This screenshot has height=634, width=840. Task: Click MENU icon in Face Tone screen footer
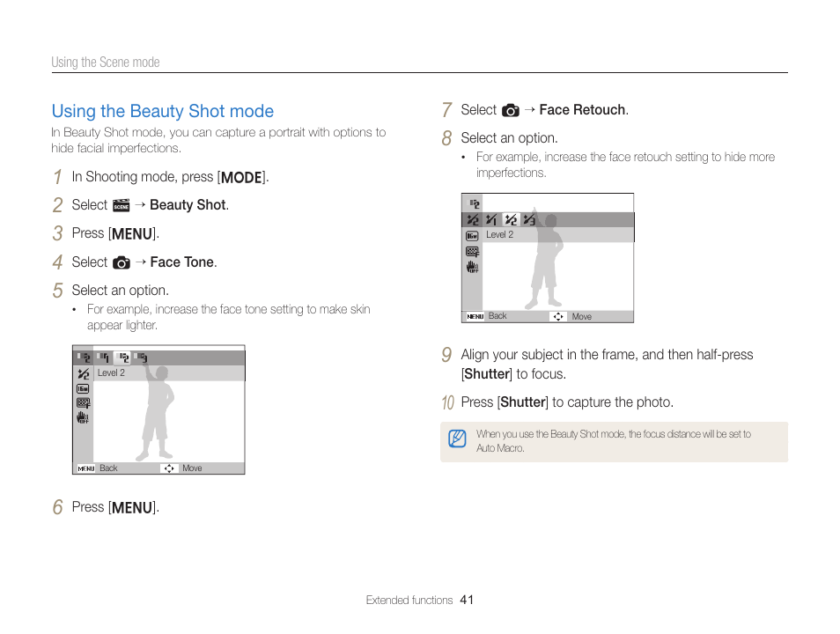(85, 468)
